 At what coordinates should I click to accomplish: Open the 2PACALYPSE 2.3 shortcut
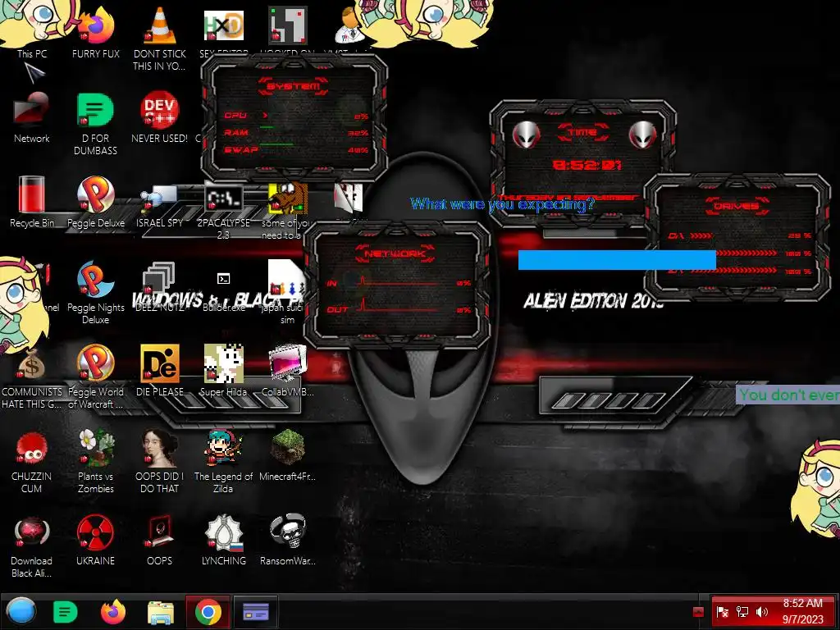click(x=224, y=209)
